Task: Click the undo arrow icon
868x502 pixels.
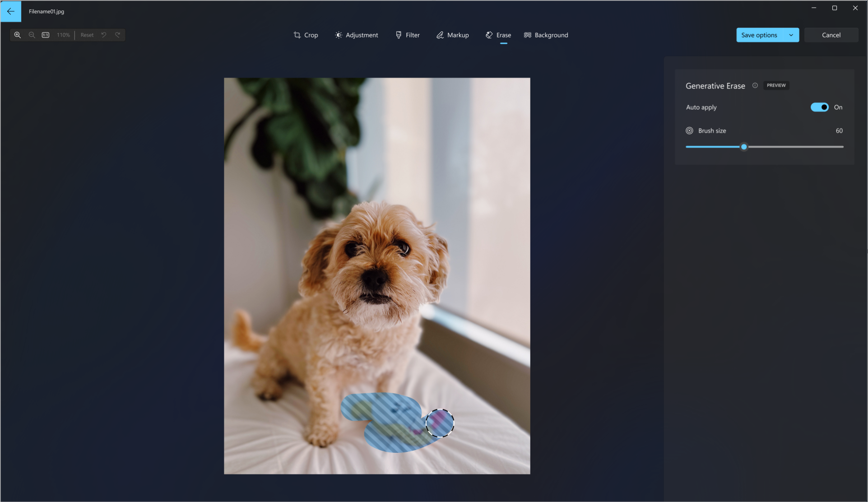Action: [103, 35]
